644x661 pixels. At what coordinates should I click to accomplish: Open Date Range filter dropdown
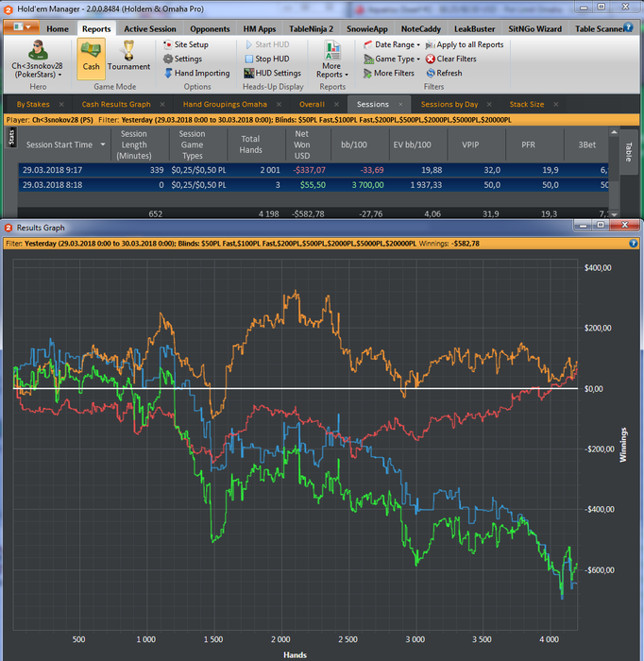pyautogui.click(x=392, y=44)
